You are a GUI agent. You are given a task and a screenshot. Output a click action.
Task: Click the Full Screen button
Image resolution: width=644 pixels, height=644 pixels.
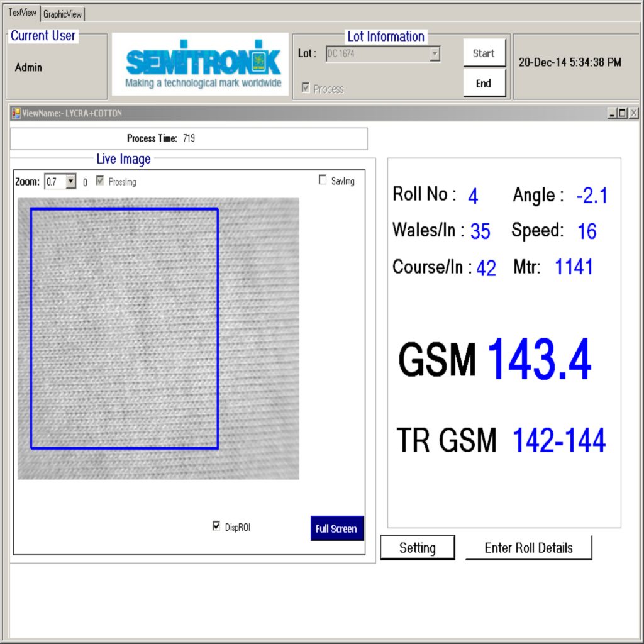pyautogui.click(x=336, y=529)
